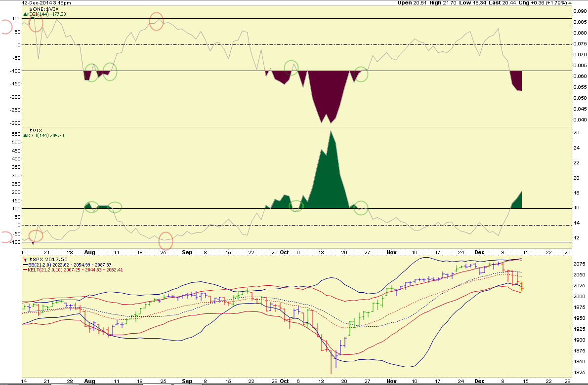Click the $ONE:$VIX panel title
The image size is (588, 385).
44,9
